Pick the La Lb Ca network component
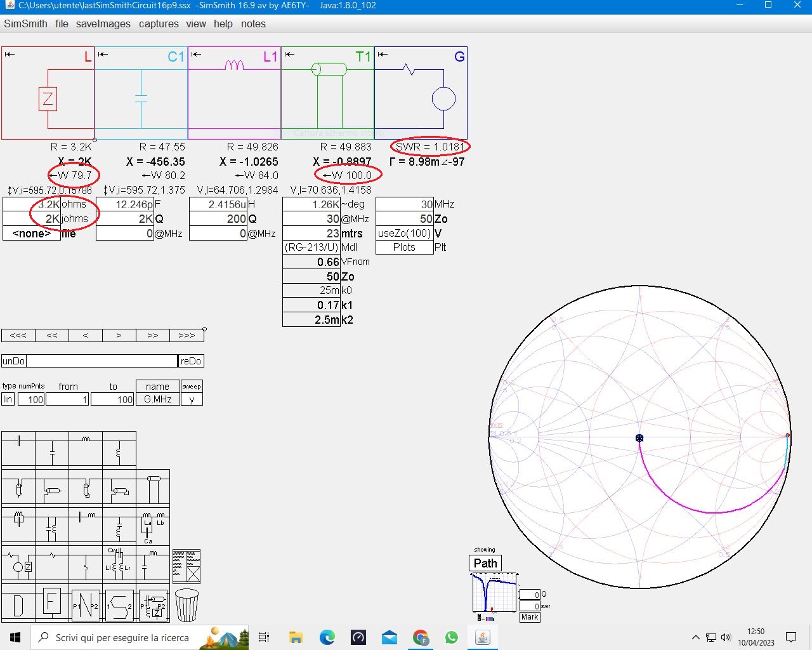The image size is (812, 650). (153, 526)
